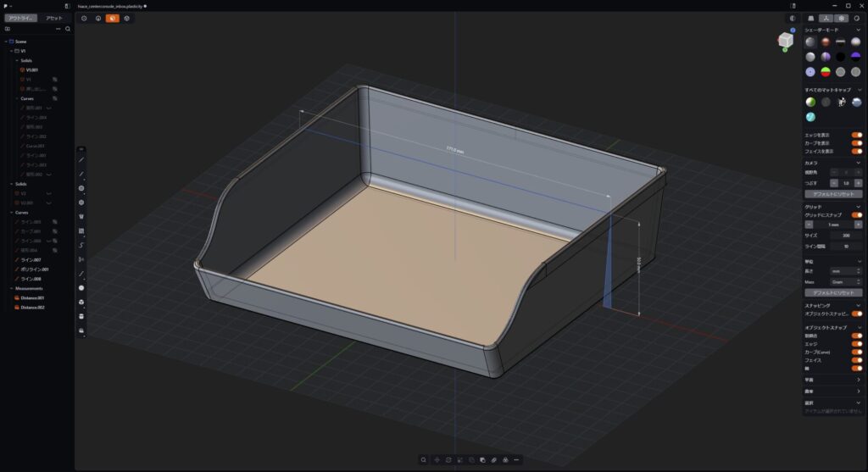Click the デフォルトにリセット button under カメラ

832,194
